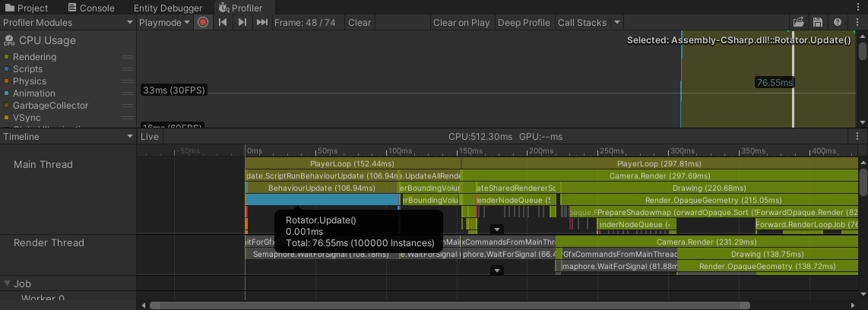Switch to the Entity Debugger tab

pyautogui.click(x=168, y=8)
